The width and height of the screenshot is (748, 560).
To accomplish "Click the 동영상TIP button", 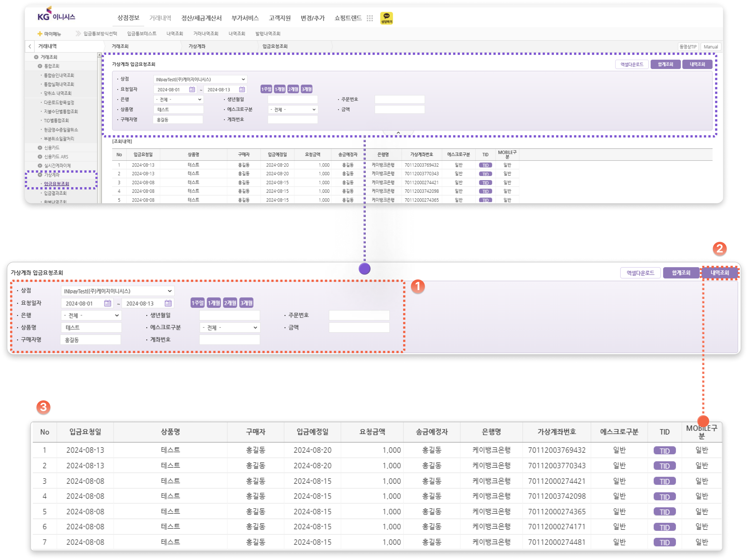I will (x=688, y=47).
